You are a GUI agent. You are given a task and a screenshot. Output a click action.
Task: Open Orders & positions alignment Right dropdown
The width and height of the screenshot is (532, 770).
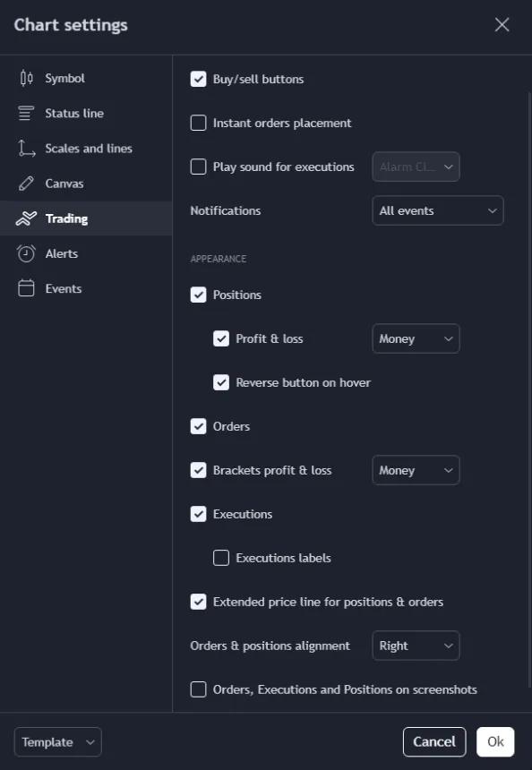pyautogui.click(x=416, y=646)
